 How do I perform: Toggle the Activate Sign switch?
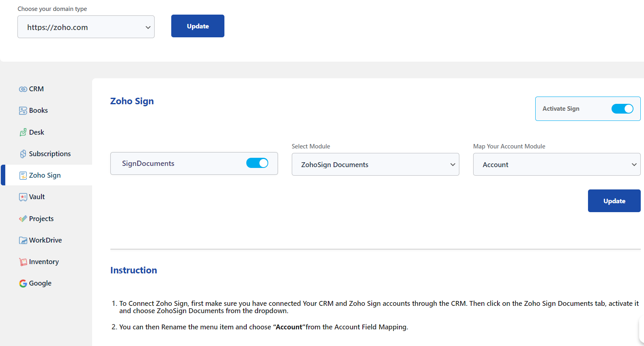[x=622, y=109]
